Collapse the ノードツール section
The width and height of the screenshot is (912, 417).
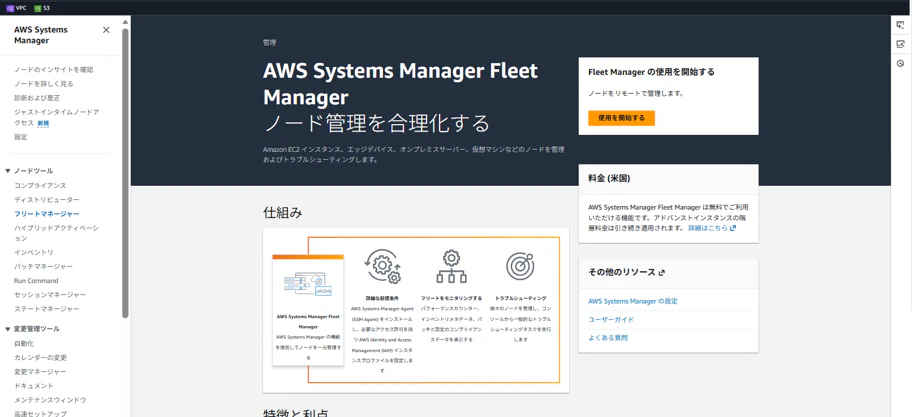(x=8, y=171)
